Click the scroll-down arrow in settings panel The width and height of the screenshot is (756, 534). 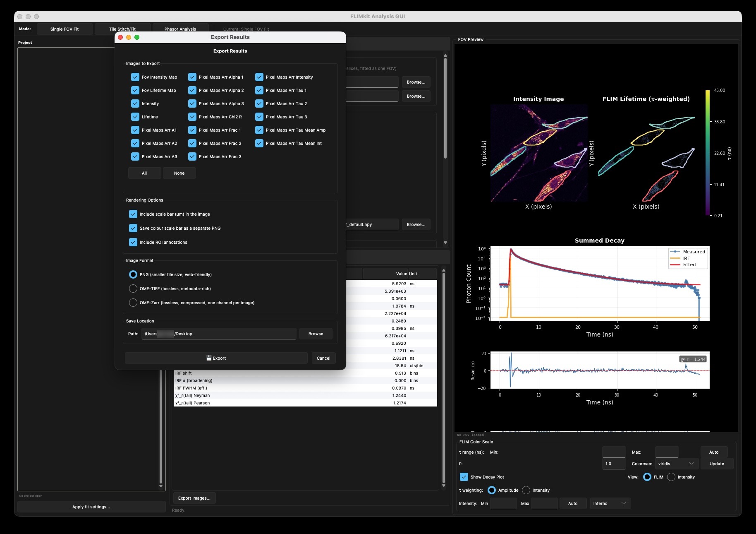pyautogui.click(x=445, y=243)
